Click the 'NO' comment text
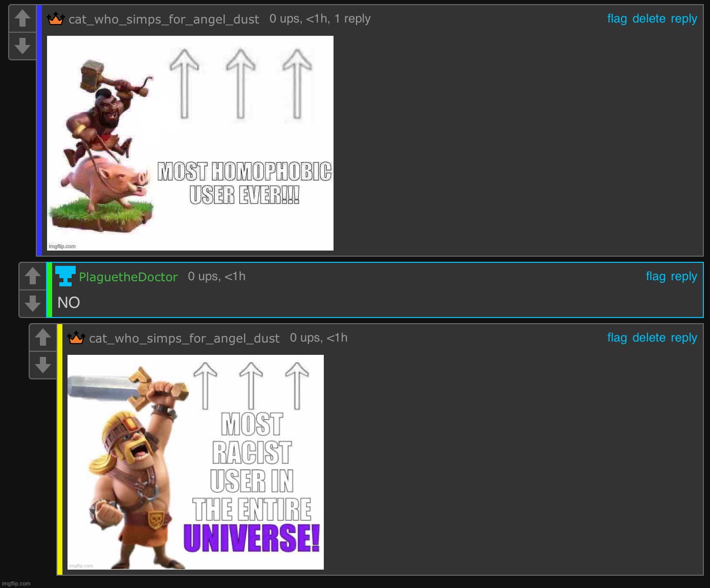710x588 pixels. 69,303
